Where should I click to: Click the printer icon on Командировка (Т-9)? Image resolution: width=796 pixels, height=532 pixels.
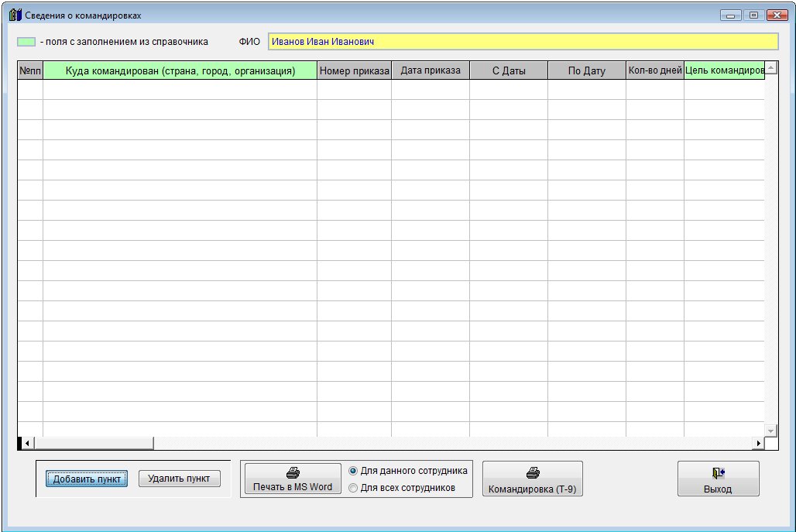[533, 473]
